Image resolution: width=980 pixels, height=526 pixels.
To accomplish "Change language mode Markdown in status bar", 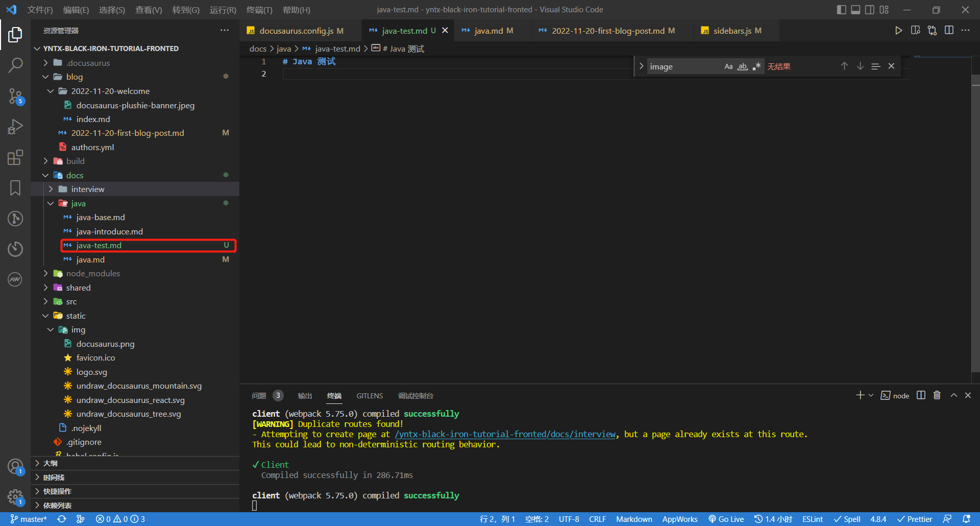I will [x=634, y=519].
